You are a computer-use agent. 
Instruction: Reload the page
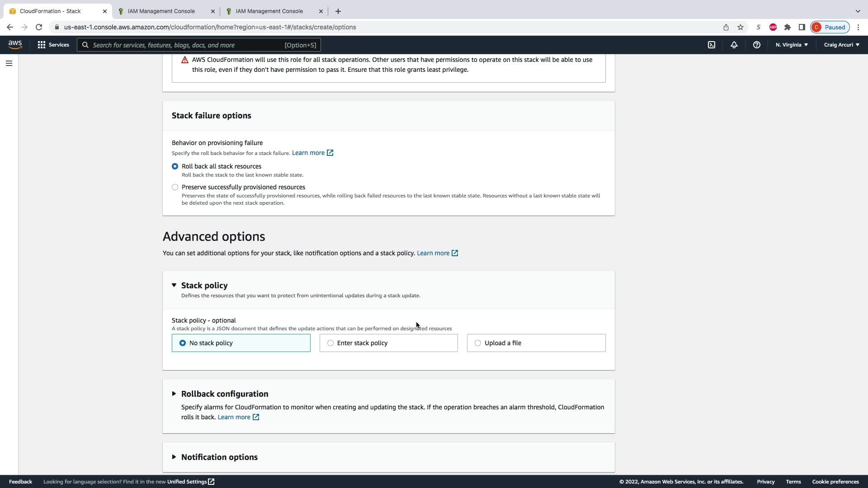coord(39,27)
